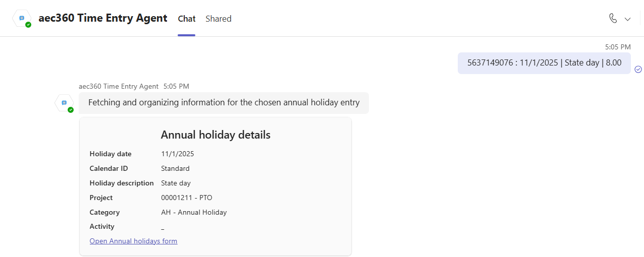The height and width of the screenshot is (257, 644).
Task: Click the Category value AH - Annual Holiday
Action: [x=194, y=212]
